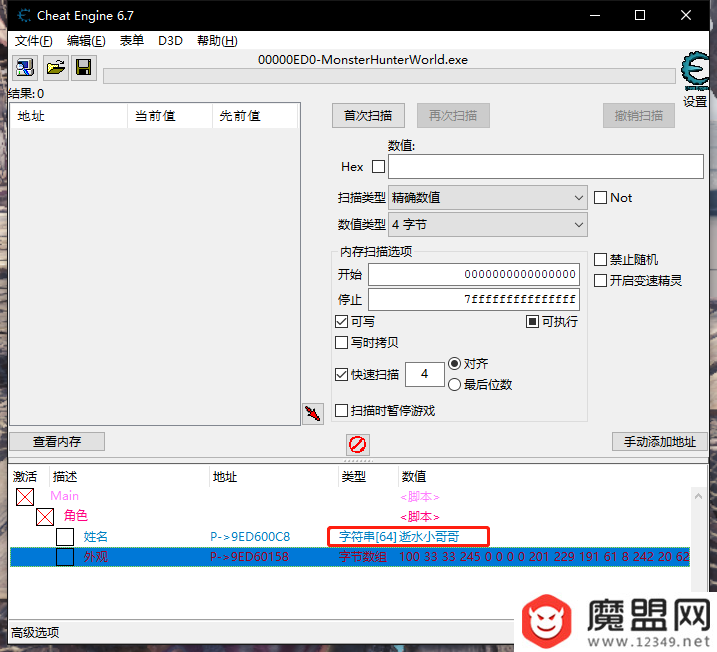Screen dimensions: 717x652
Task: Deactivate the Main script checkbox
Action: coord(25,497)
